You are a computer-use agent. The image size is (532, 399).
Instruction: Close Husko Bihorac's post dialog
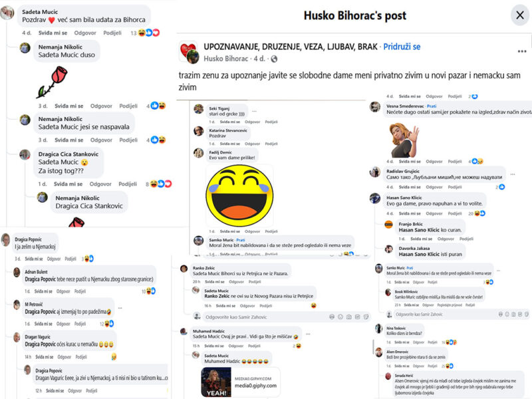520,15
